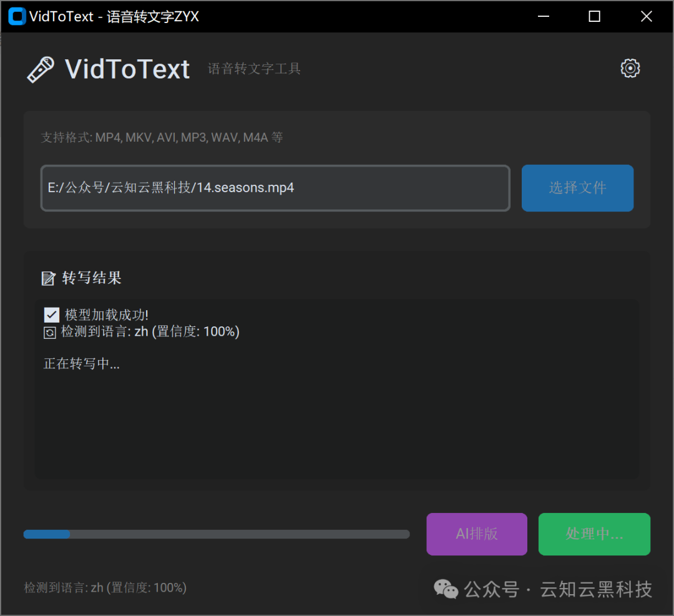Click the 选择文件 button
This screenshot has height=616, width=674.
(577, 188)
